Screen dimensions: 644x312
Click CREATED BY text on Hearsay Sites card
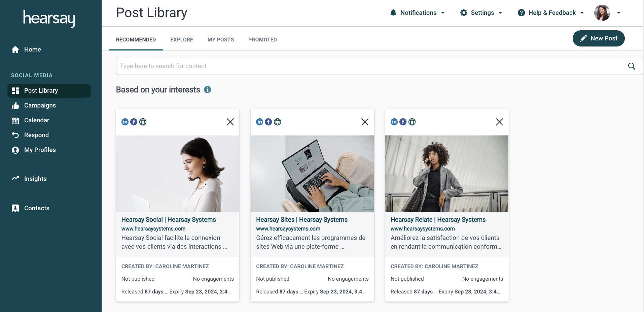coord(300,267)
